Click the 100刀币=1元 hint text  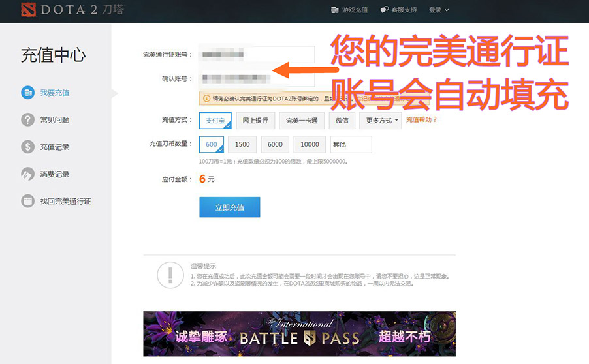click(273, 161)
